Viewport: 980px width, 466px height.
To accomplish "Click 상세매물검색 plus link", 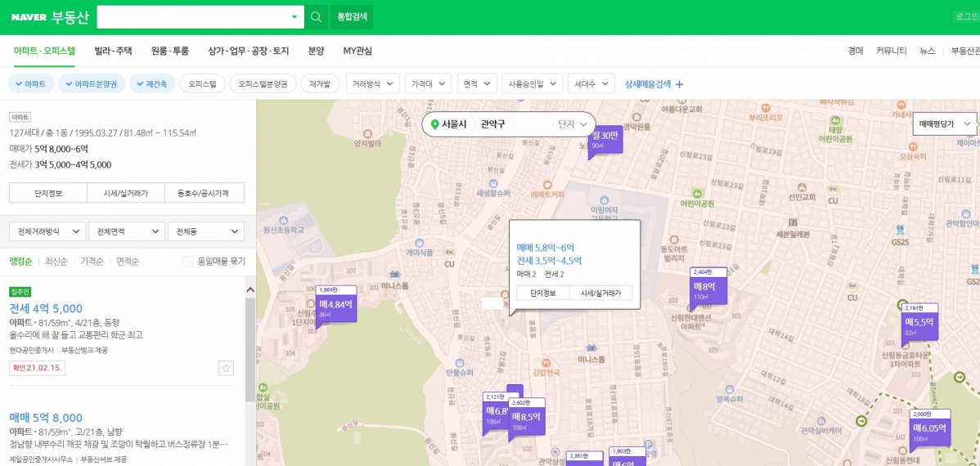I will point(654,83).
